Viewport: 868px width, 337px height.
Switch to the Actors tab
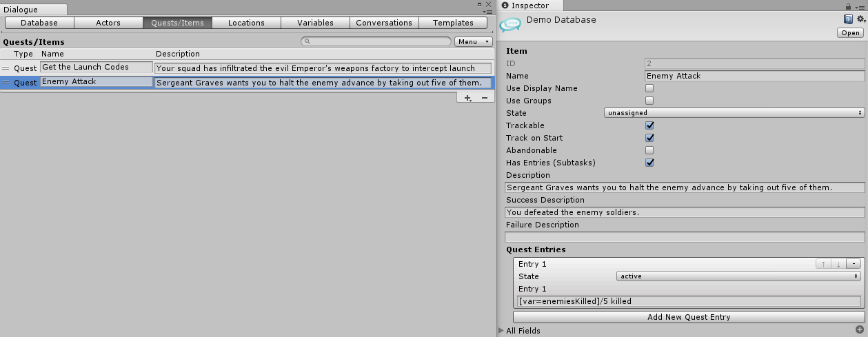coord(108,23)
